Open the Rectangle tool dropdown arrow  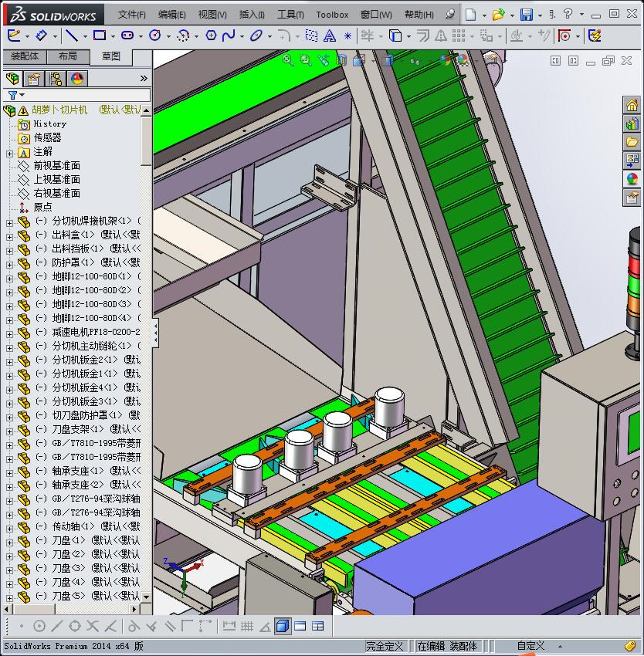tap(113, 36)
